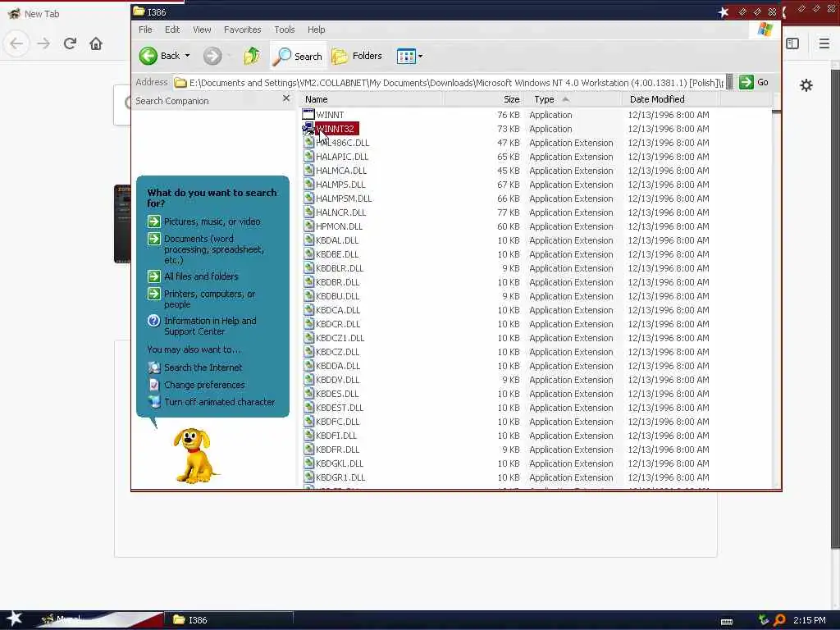The height and width of the screenshot is (630, 840).
Task: Click the KBDBLR.DLL file name
Action: [x=339, y=268]
